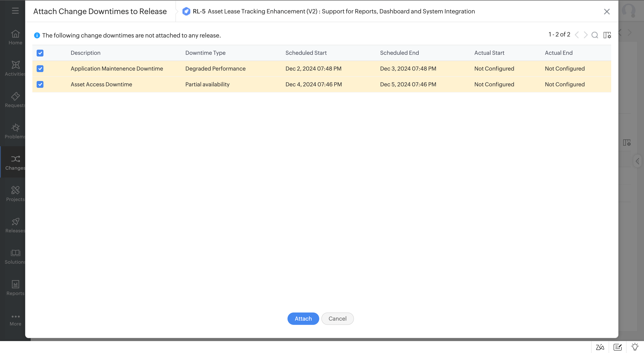Image resolution: width=644 pixels, height=353 pixels.
Task: Click the Attach button
Action: click(303, 318)
